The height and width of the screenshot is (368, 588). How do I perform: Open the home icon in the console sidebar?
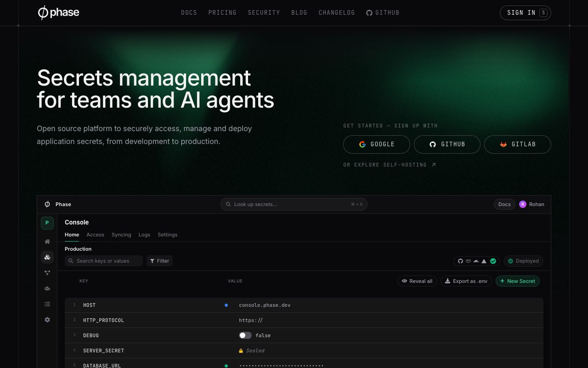(47, 241)
